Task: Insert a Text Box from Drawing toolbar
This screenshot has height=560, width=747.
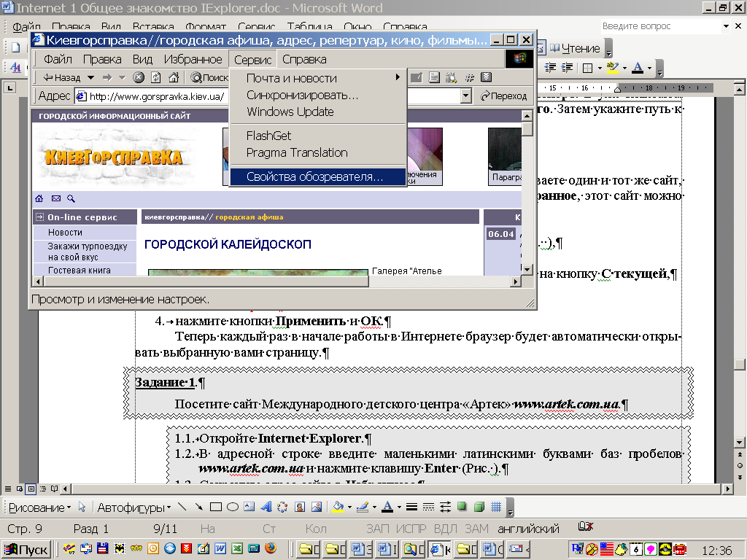Action: coord(249,507)
